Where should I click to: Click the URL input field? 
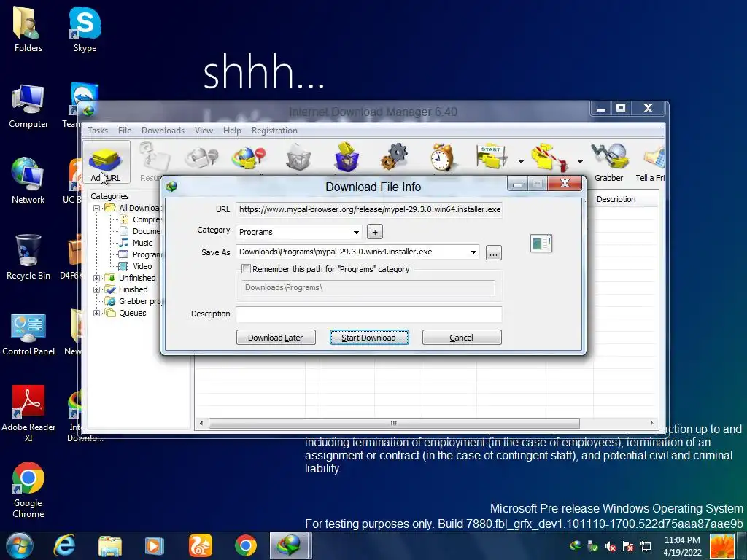pyautogui.click(x=369, y=209)
